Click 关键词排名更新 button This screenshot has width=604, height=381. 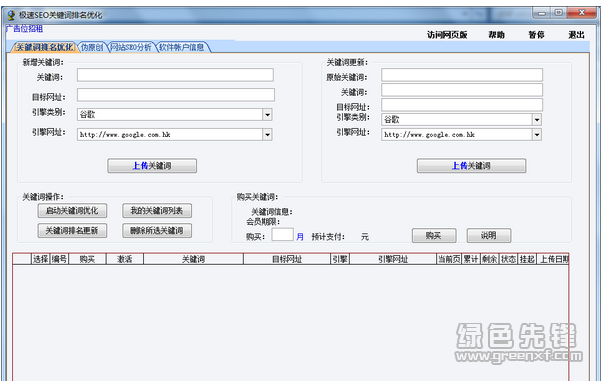click(x=72, y=231)
